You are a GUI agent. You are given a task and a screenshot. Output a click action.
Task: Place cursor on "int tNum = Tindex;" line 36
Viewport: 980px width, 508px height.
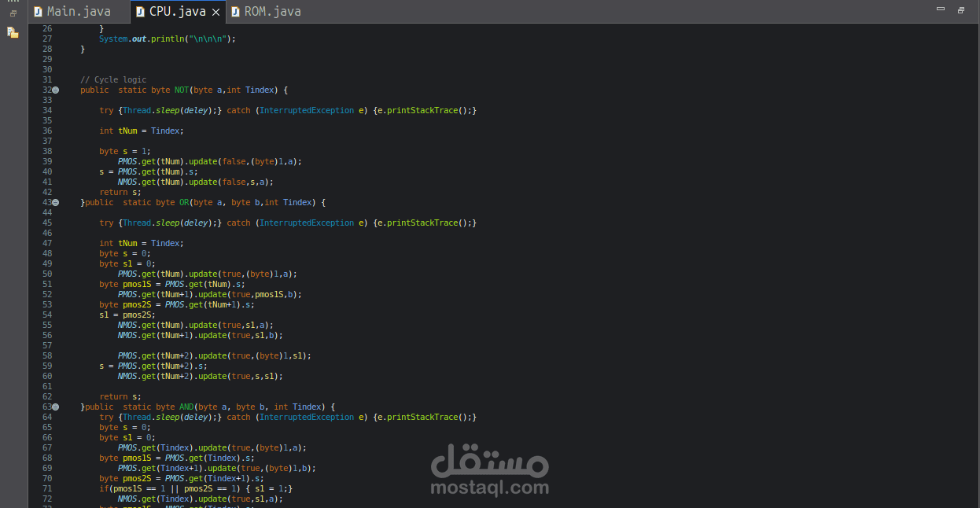[x=142, y=131]
